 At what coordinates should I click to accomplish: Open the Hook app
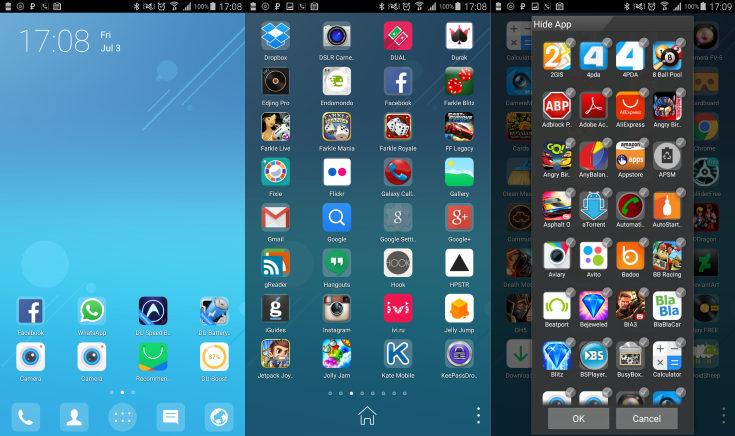click(398, 263)
